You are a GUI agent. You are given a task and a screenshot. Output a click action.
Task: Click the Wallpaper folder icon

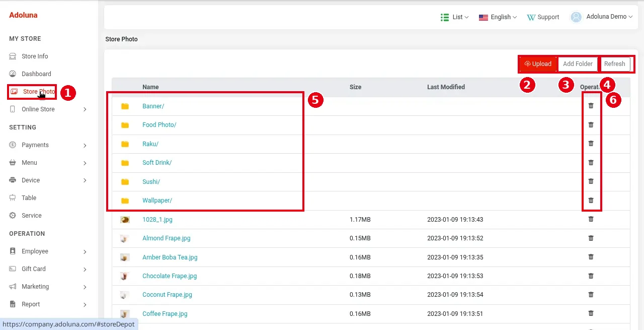point(125,201)
